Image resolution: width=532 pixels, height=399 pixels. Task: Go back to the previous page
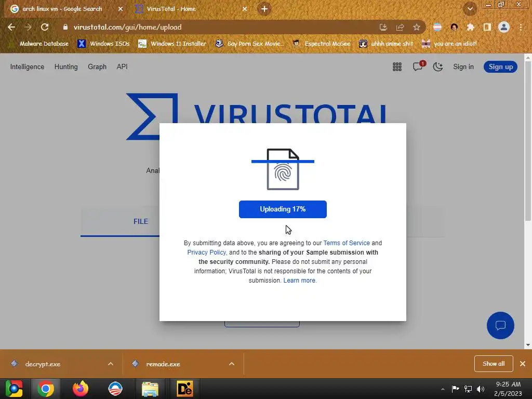pos(11,27)
